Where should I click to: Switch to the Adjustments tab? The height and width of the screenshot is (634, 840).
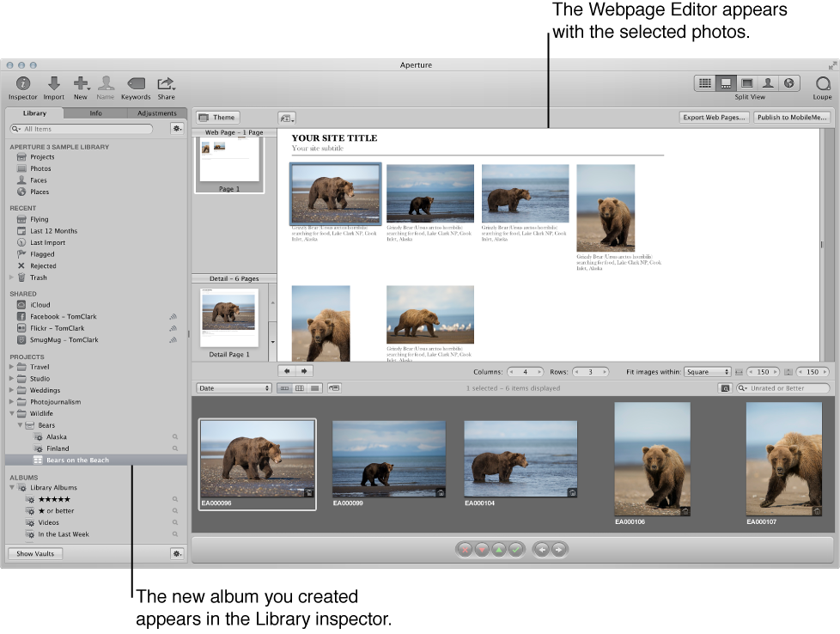[x=156, y=113]
